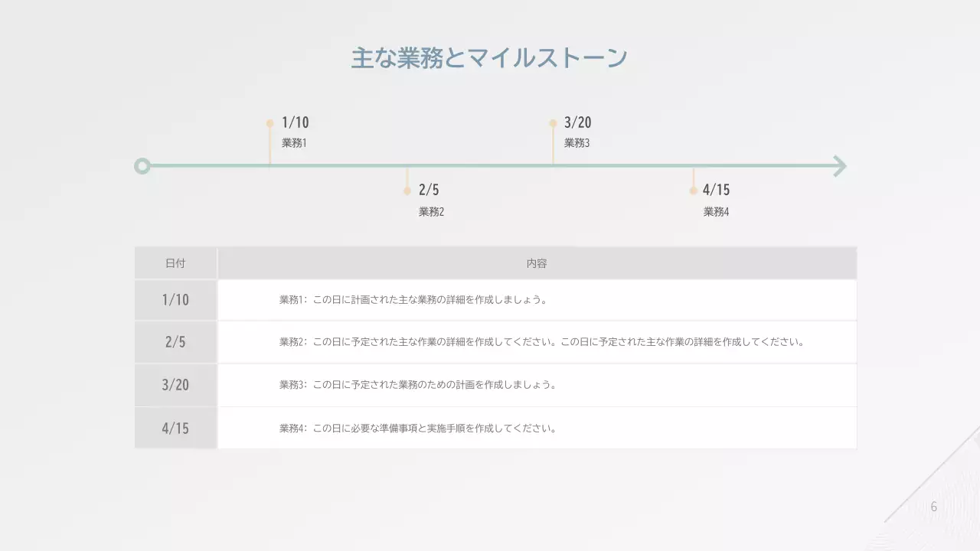Select the 3/20 date cell in the table
Screen dimensions: 980x551
[x=175, y=385]
